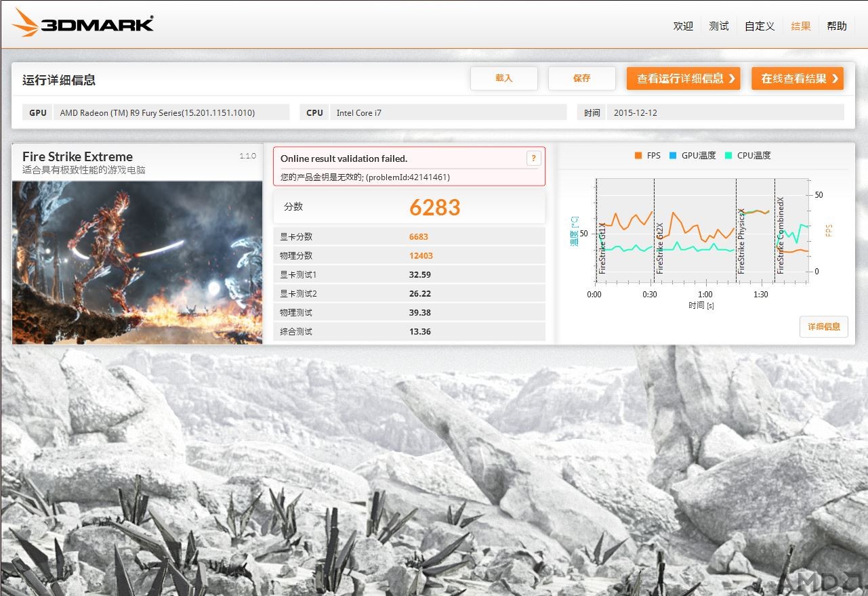Click the Fire Strike Extreme title
This screenshot has width=868, height=596.
pos(77,156)
